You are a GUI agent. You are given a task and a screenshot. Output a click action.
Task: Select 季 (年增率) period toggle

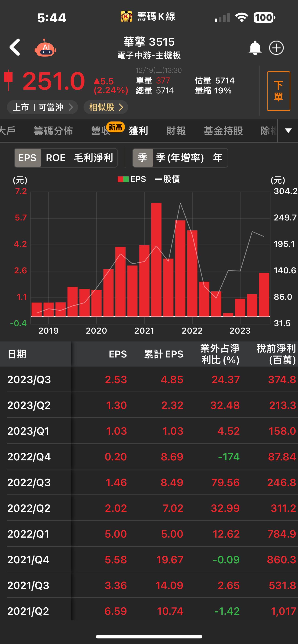click(180, 158)
